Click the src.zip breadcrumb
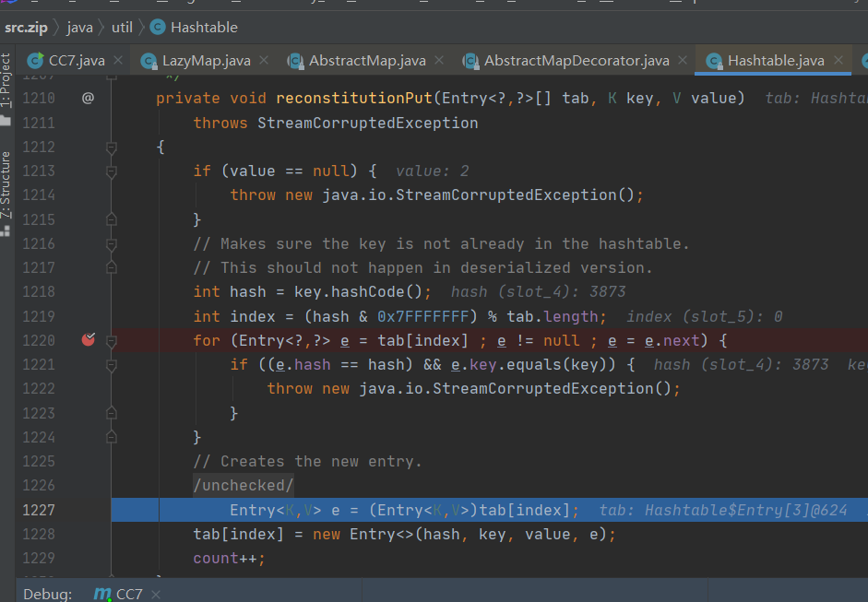Image resolution: width=868 pixels, height=602 pixels. click(x=26, y=27)
